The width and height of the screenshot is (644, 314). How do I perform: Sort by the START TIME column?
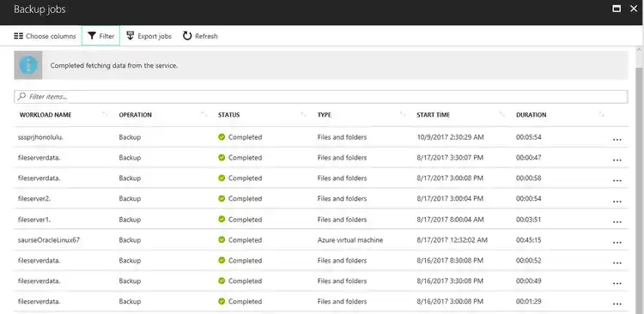433,115
